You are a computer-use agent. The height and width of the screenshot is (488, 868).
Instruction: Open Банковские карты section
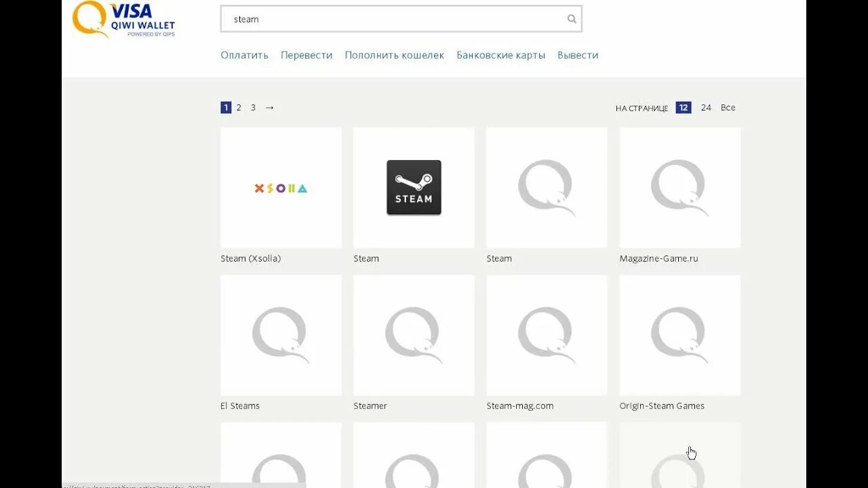pos(501,56)
